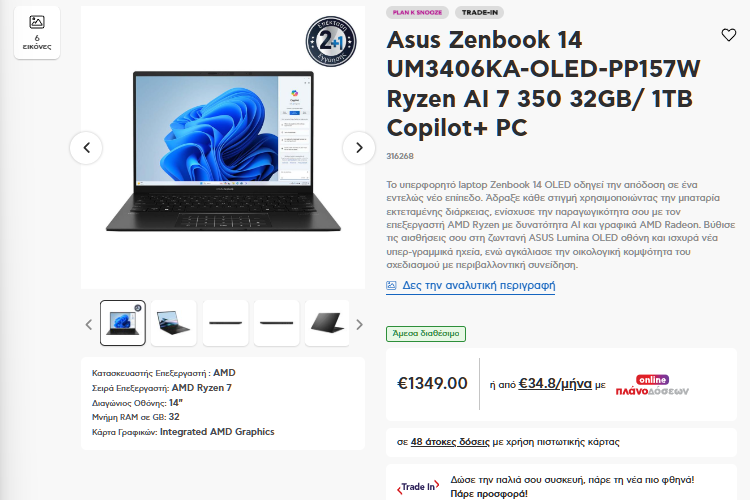Show previous product image with left arrow
The width and height of the screenshot is (750, 500).
click(x=86, y=148)
